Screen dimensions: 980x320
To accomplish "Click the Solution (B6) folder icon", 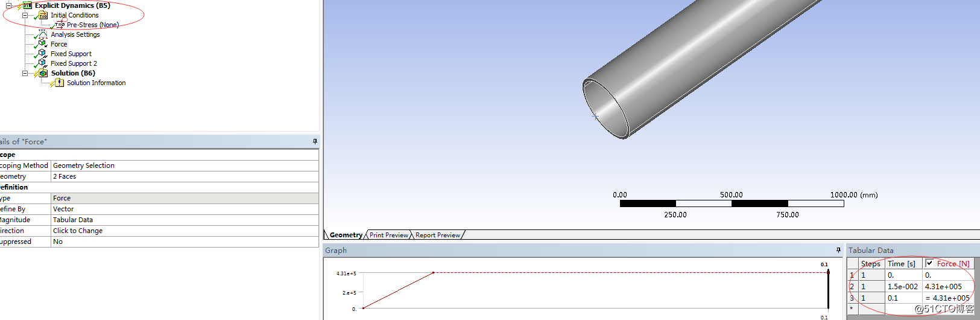I will [x=43, y=73].
